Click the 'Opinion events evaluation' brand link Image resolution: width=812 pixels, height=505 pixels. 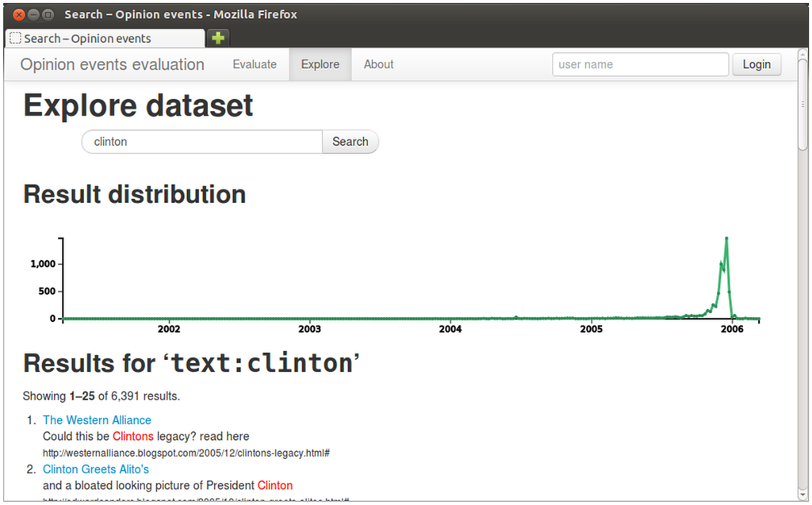pos(112,65)
